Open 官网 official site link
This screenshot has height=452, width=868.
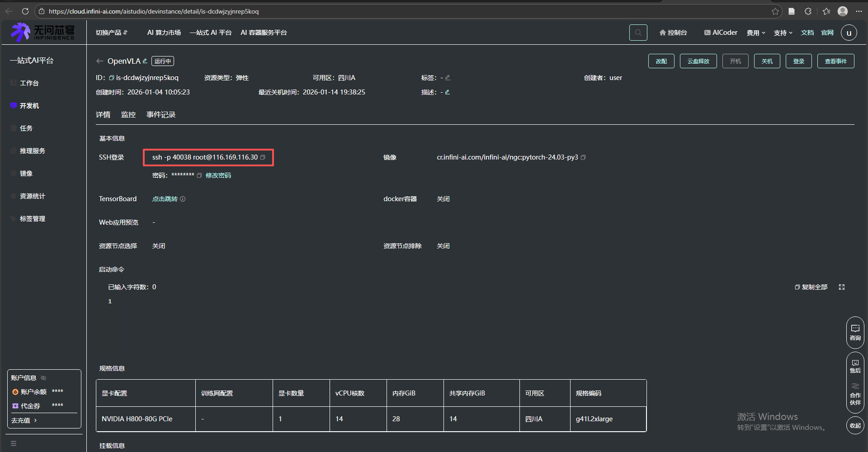point(827,33)
